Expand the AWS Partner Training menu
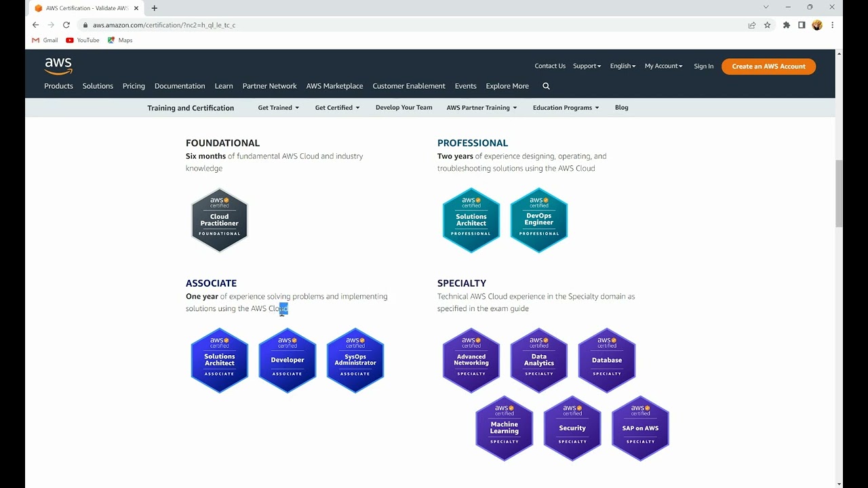Screen dimensions: 868x488 pyautogui.click(x=481, y=108)
